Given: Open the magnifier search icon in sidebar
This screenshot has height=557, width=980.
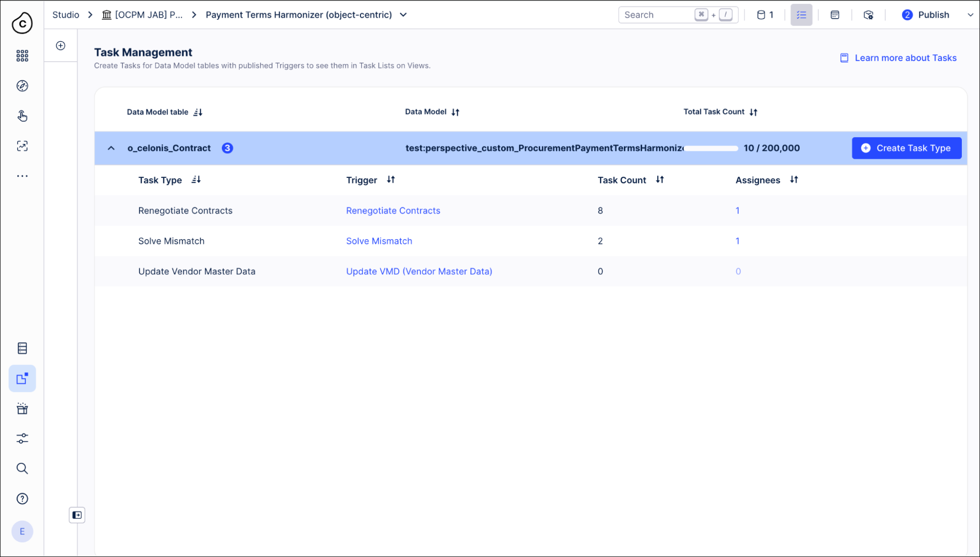Looking at the screenshot, I should click(22, 468).
